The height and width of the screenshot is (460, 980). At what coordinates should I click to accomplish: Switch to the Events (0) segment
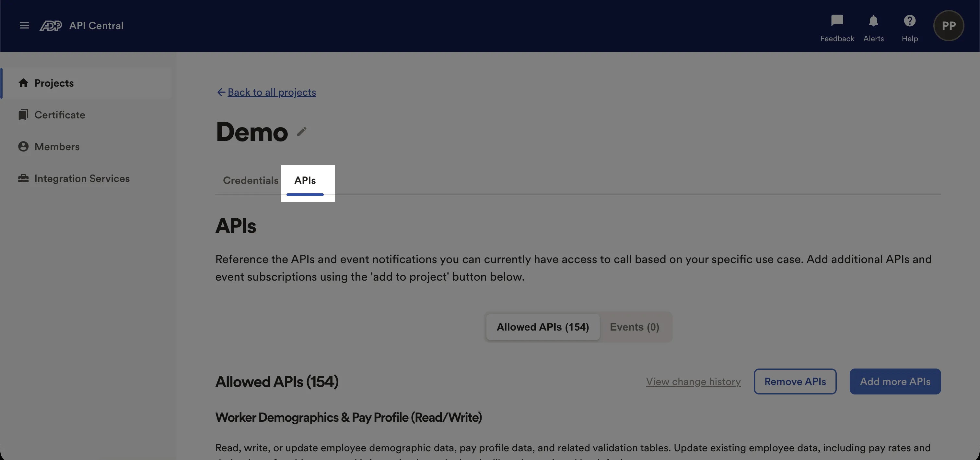point(635,327)
